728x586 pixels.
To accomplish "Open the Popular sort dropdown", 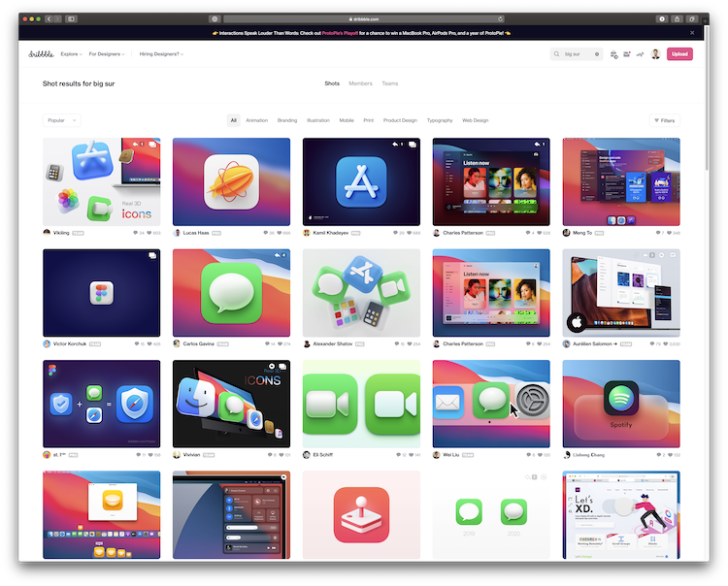I will [62, 120].
